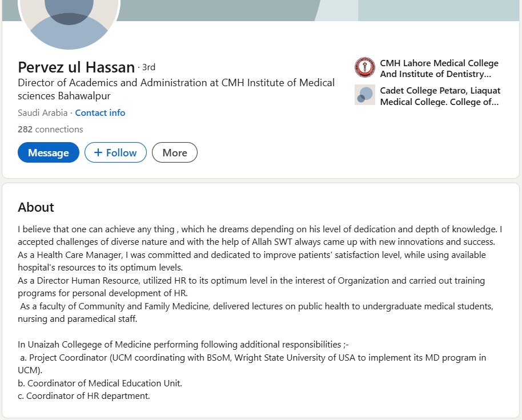This screenshot has height=420, width=522.
Task: Send a message with the Message button
Action: 49,152
